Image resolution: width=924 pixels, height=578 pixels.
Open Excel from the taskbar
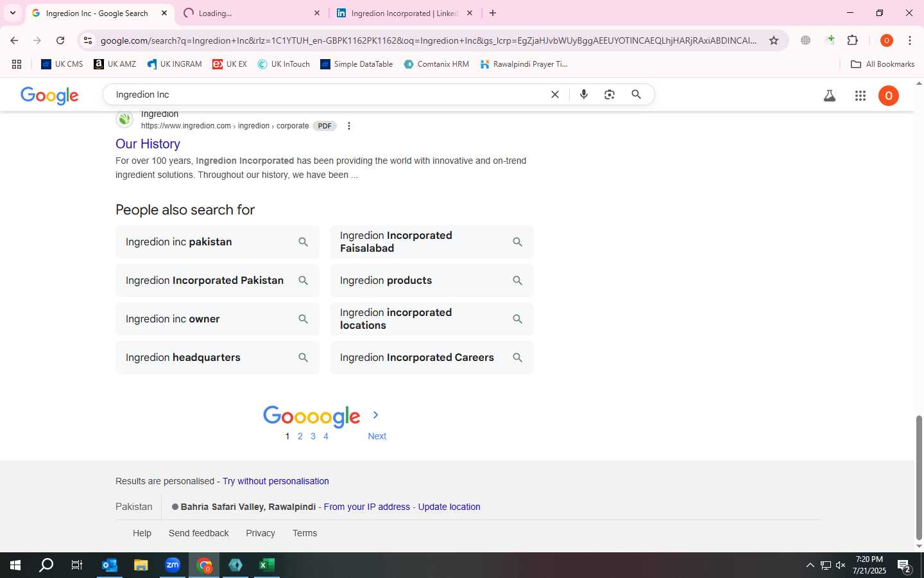(267, 565)
